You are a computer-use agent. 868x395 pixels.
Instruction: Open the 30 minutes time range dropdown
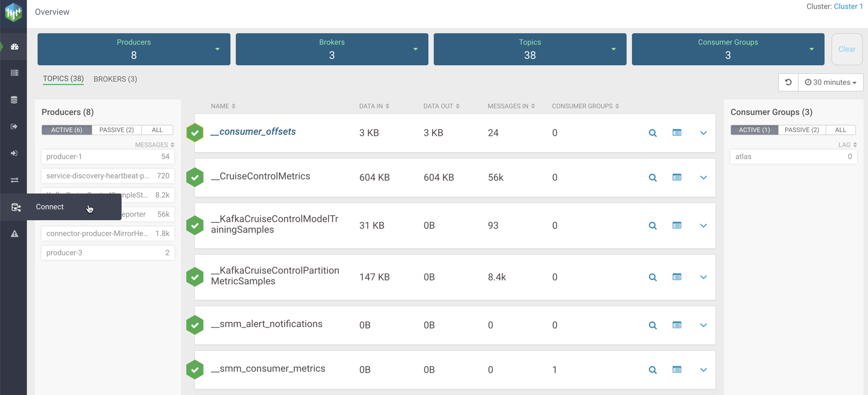831,82
